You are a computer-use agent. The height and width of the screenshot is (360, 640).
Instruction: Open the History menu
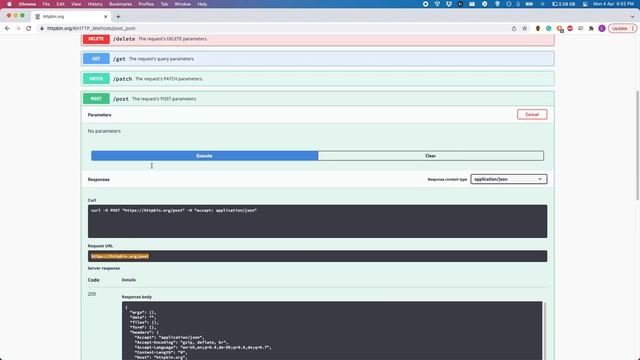tap(95, 4)
